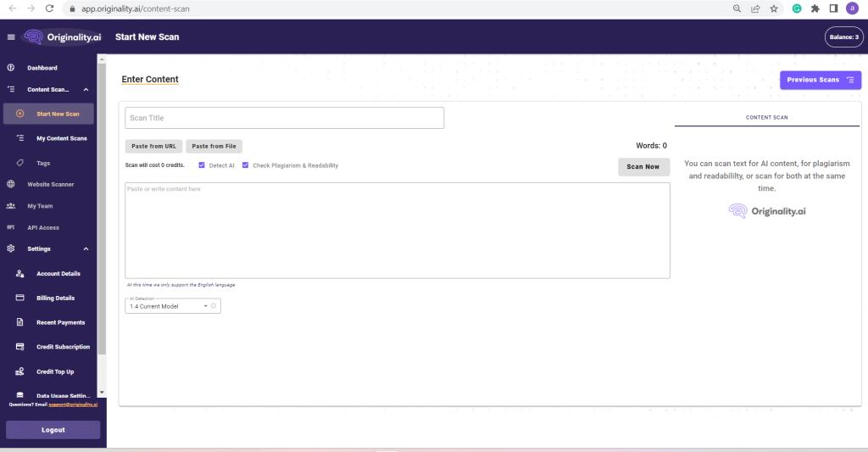Collapse the Settings sidebar section
868x452 pixels.
[x=86, y=248]
